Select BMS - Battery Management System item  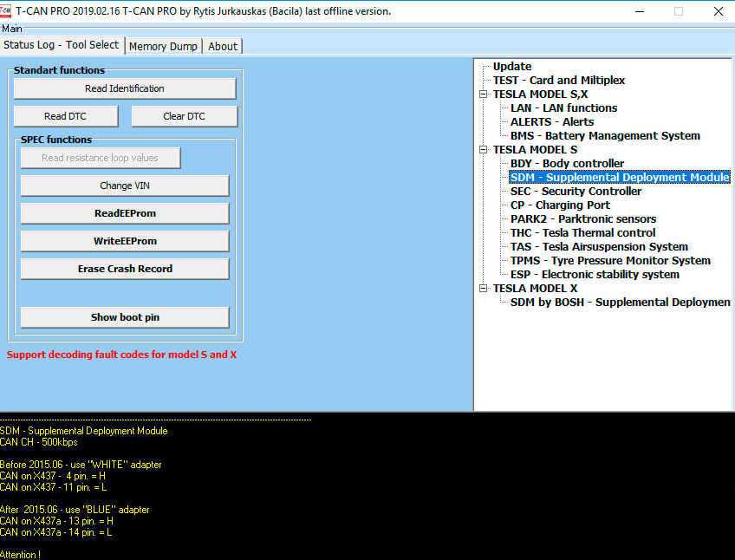[605, 136]
